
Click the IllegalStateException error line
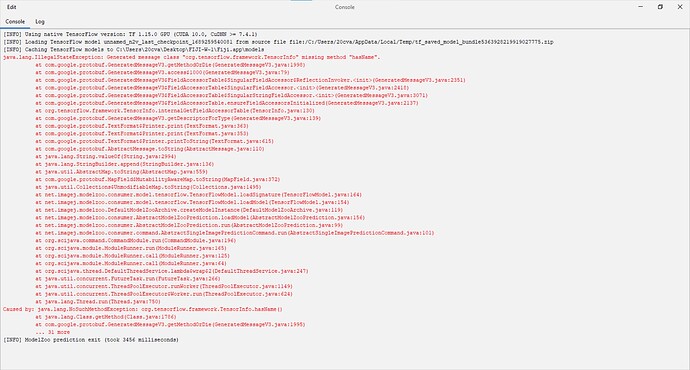tap(191, 57)
